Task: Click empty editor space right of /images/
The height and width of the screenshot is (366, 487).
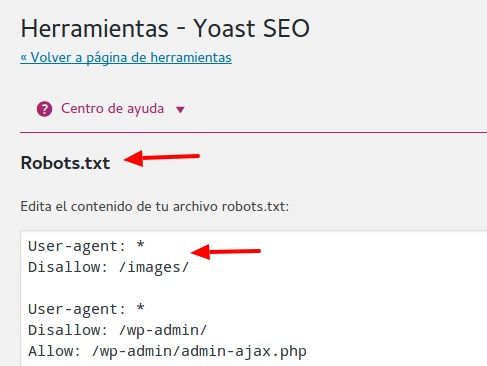Action: coord(333,267)
